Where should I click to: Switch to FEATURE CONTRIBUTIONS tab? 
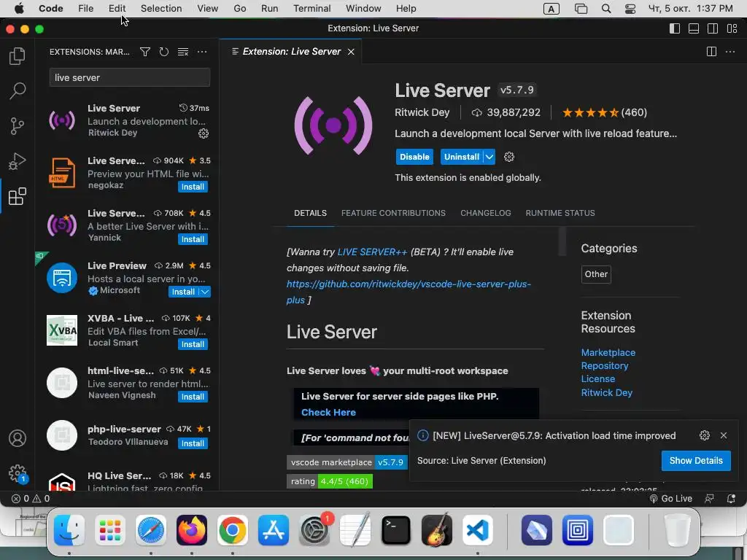click(x=393, y=213)
